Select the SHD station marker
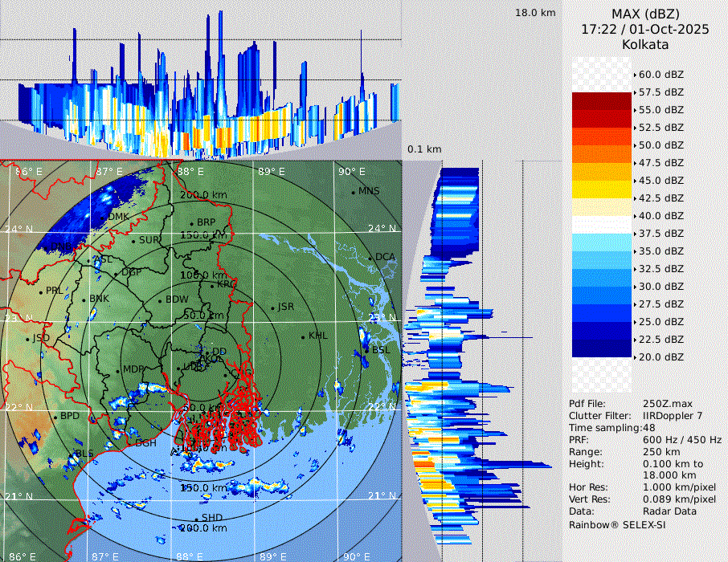Screen dimensions: 728x562 tap(195, 518)
